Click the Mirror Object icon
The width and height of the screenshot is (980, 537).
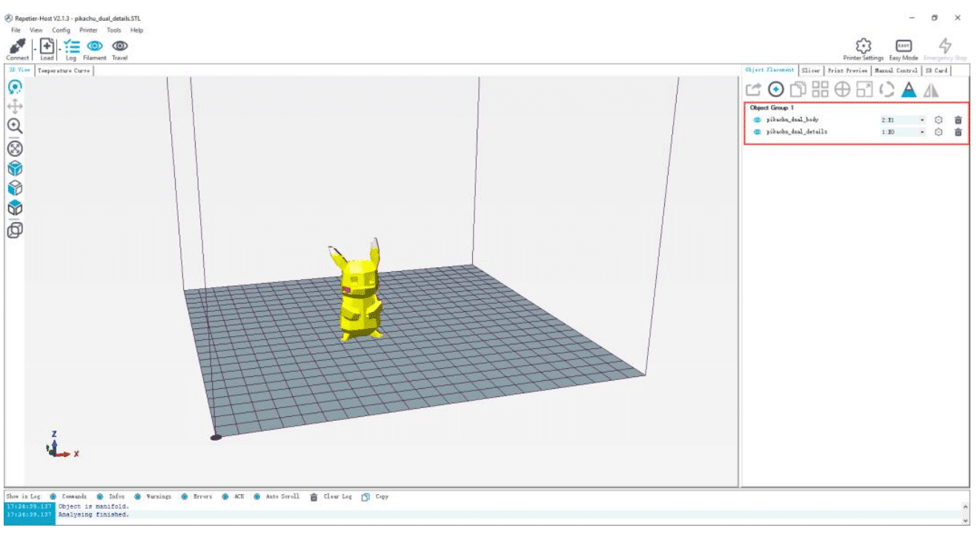[x=932, y=90]
